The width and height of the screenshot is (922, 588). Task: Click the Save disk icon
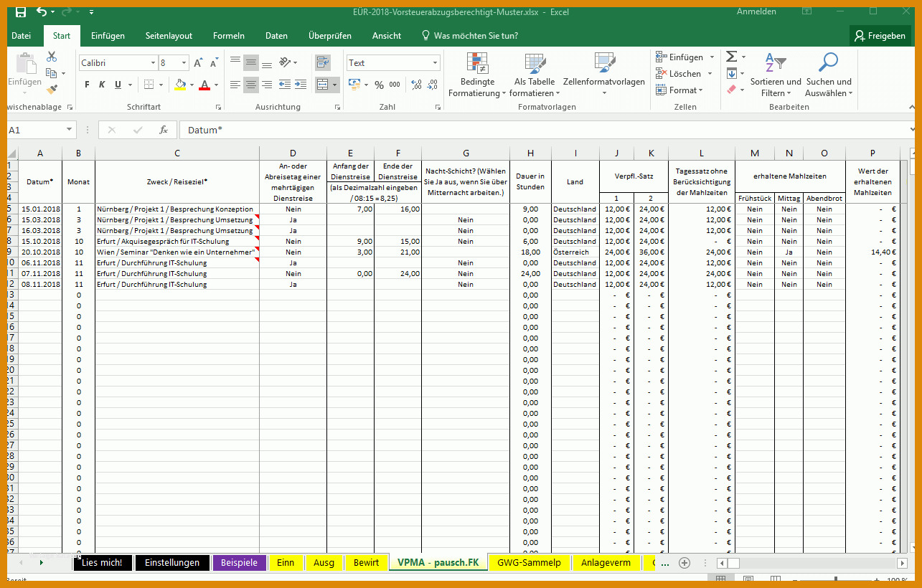(x=21, y=11)
